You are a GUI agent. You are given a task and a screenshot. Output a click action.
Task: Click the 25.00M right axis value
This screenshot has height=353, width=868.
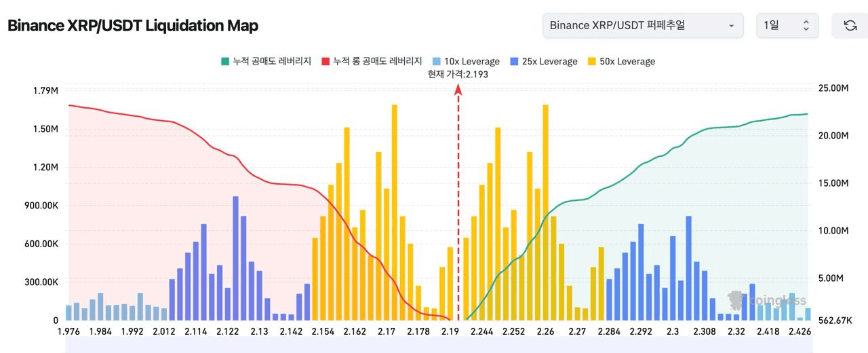[834, 88]
